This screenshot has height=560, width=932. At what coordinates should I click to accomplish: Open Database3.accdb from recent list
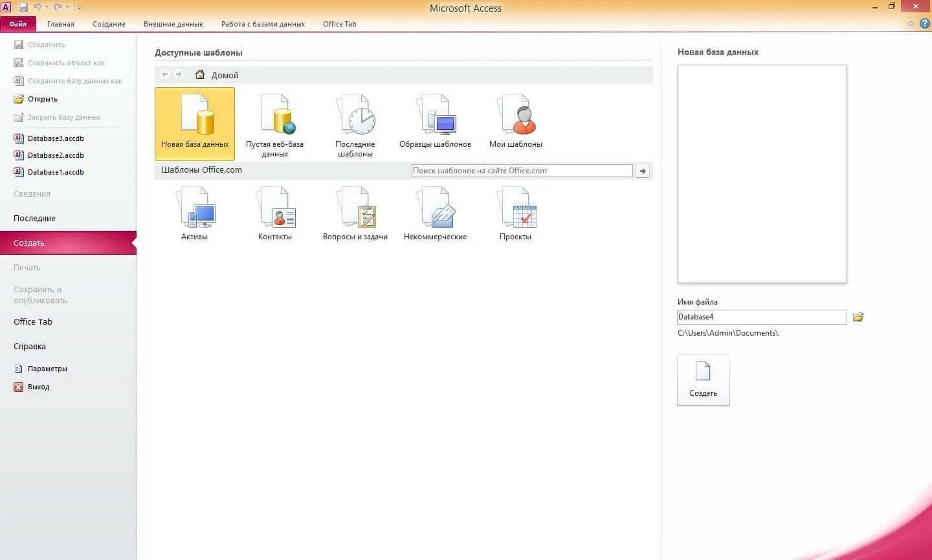(56, 138)
